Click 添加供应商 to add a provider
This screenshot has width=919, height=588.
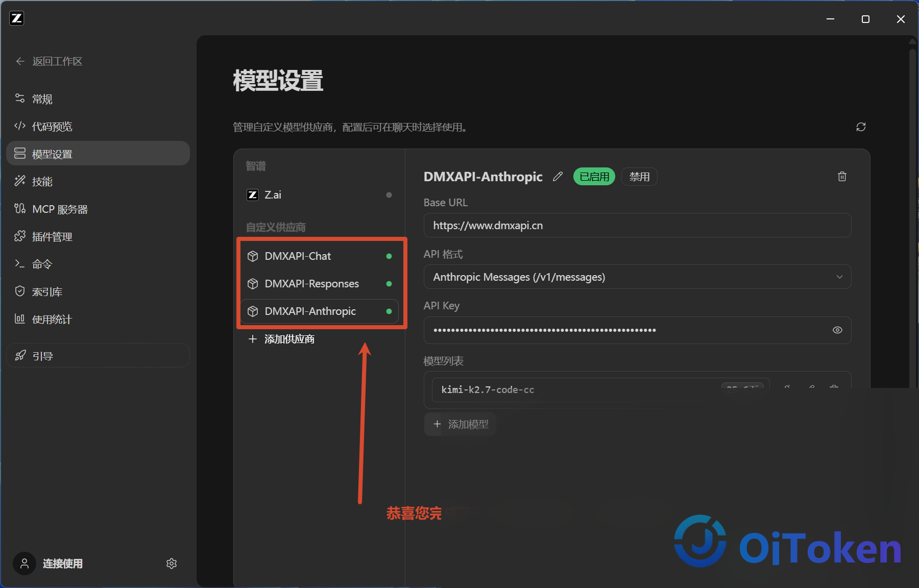coord(281,339)
